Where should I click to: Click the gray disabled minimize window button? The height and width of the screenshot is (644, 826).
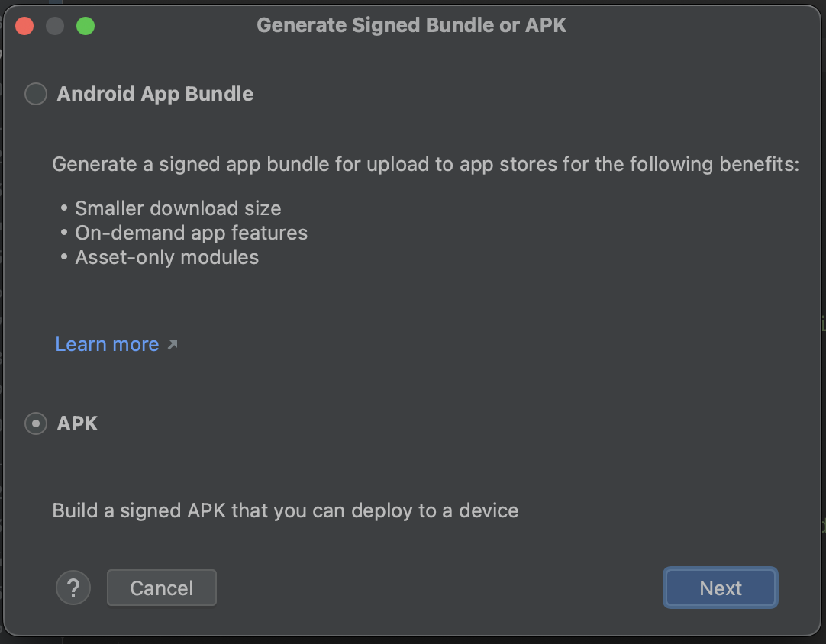pyautogui.click(x=55, y=26)
